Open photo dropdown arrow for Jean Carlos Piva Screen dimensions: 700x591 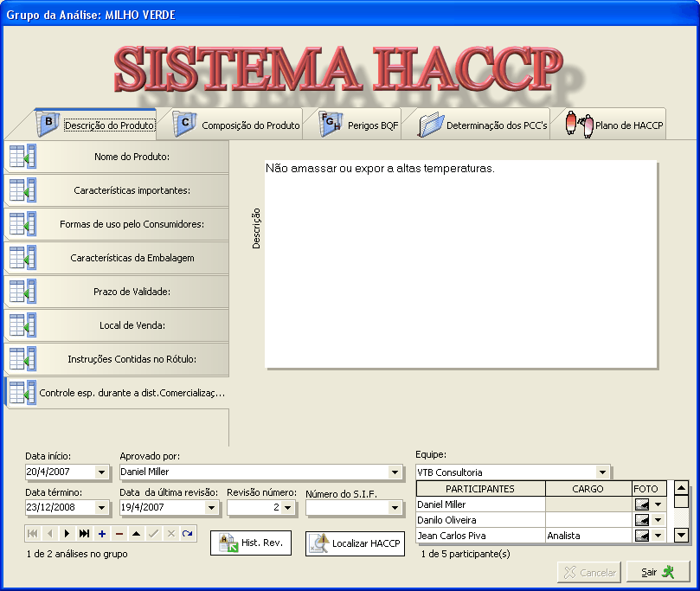(x=658, y=536)
